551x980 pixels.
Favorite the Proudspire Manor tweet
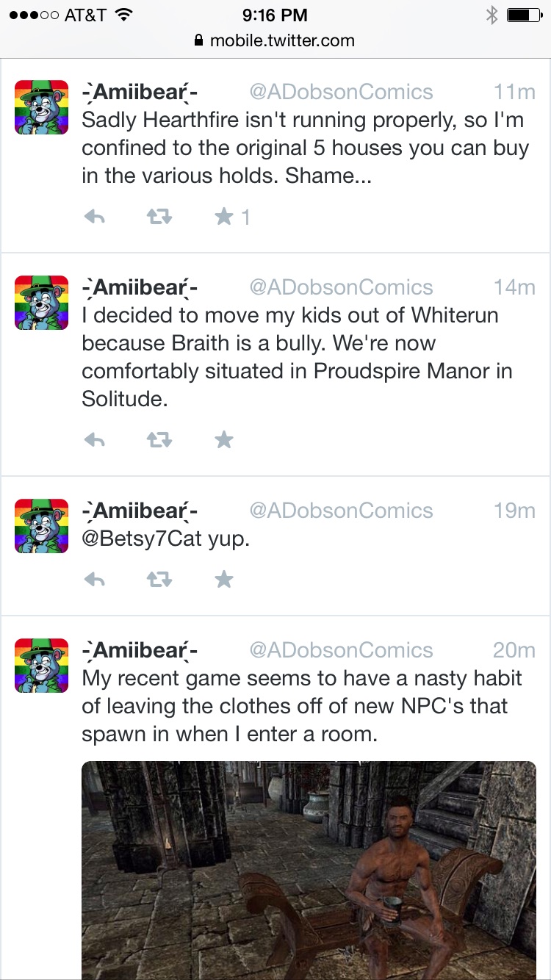pos(224,439)
